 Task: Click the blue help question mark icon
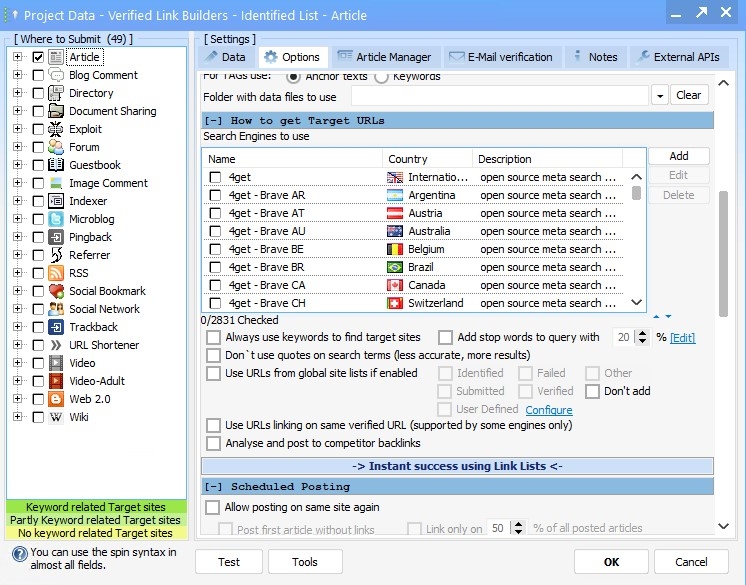(x=18, y=552)
